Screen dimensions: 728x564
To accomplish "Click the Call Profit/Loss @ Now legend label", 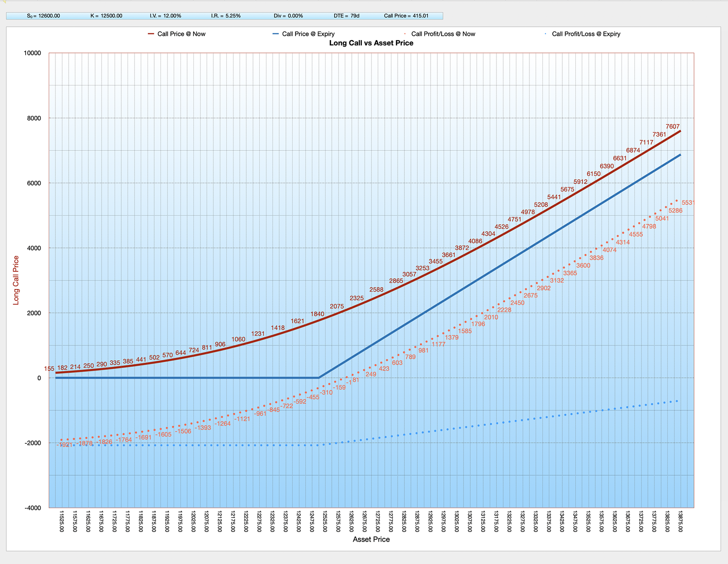I will click(x=443, y=34).
